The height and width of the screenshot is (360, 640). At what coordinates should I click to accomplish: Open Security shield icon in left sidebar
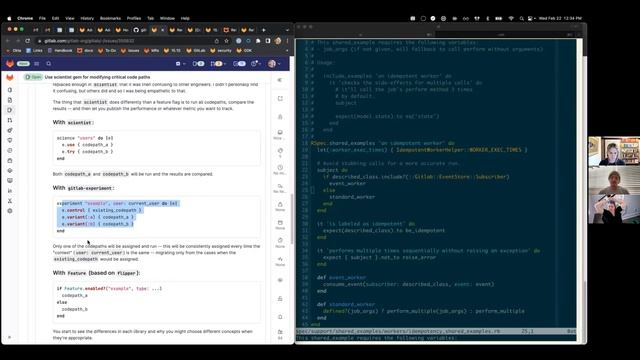point(10,140)
